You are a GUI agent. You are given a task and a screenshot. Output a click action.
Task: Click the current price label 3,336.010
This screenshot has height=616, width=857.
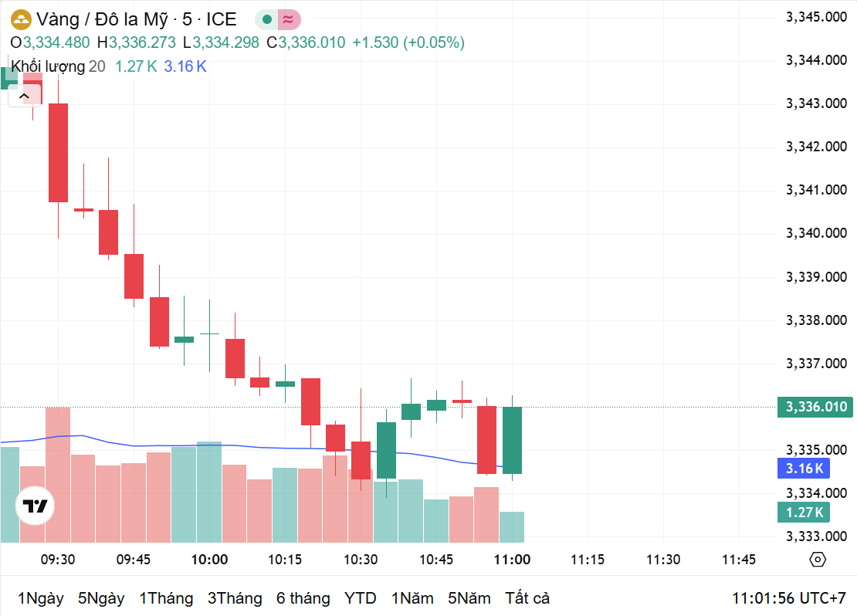click(815, 407)
